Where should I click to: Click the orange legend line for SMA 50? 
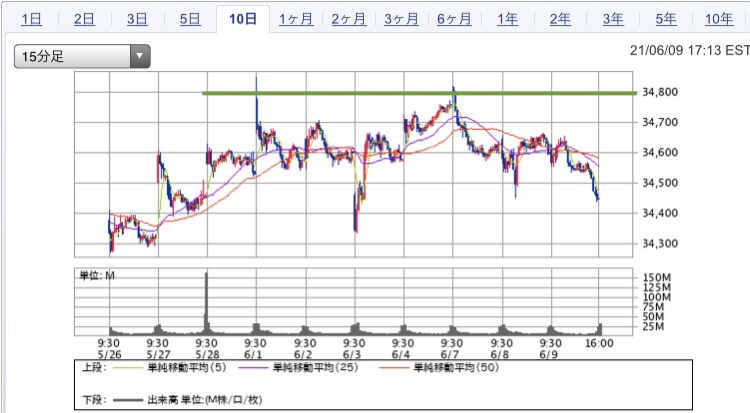click(x=394, y=368)
